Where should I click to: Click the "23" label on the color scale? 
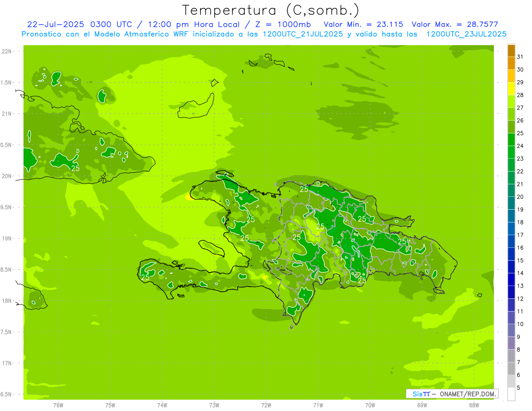520,159
